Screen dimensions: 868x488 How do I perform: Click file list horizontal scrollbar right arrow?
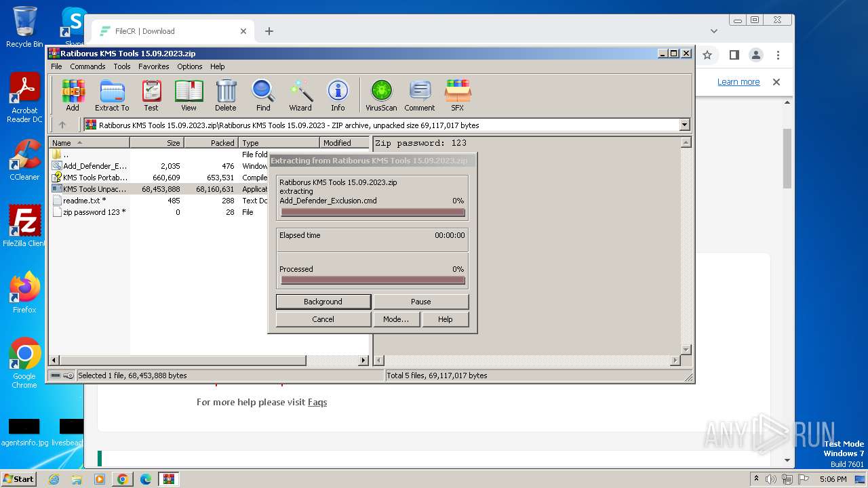tap(363, 361)
